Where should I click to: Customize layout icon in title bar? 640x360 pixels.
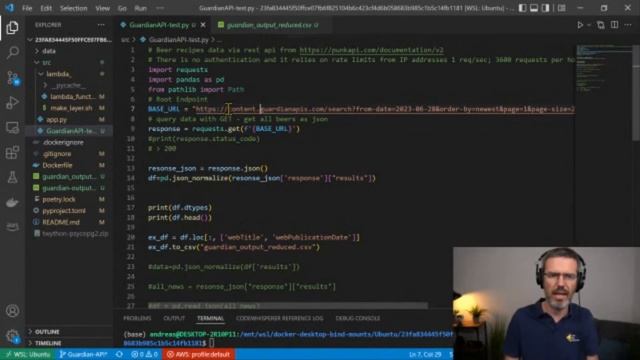[562, 8]
